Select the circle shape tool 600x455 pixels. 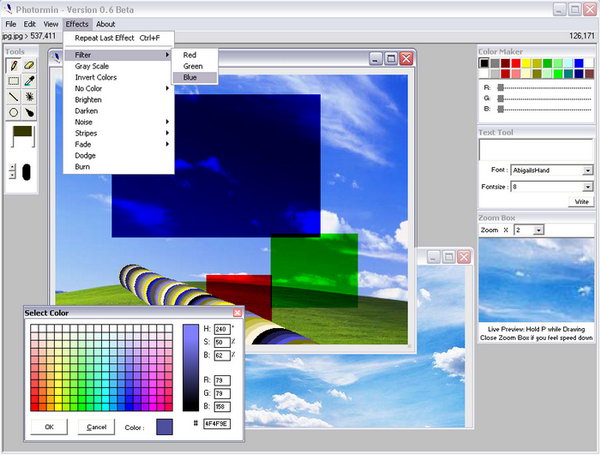(x=13, y=113)
